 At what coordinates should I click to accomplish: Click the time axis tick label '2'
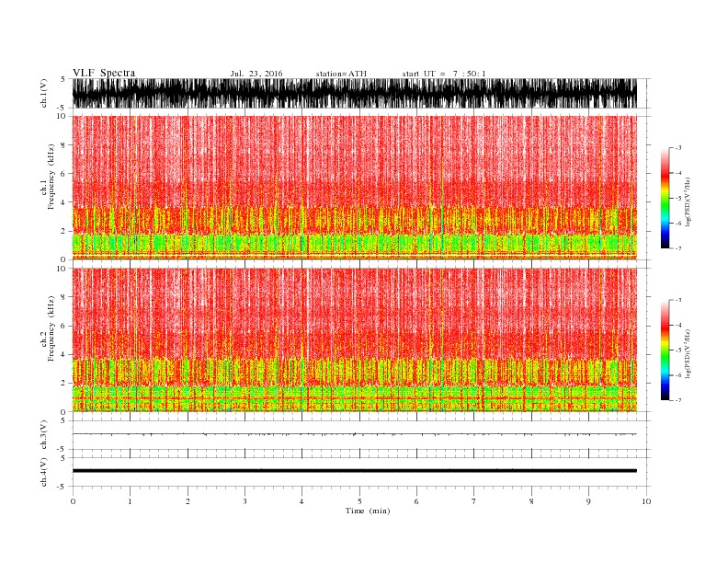[x=188, y=501]
